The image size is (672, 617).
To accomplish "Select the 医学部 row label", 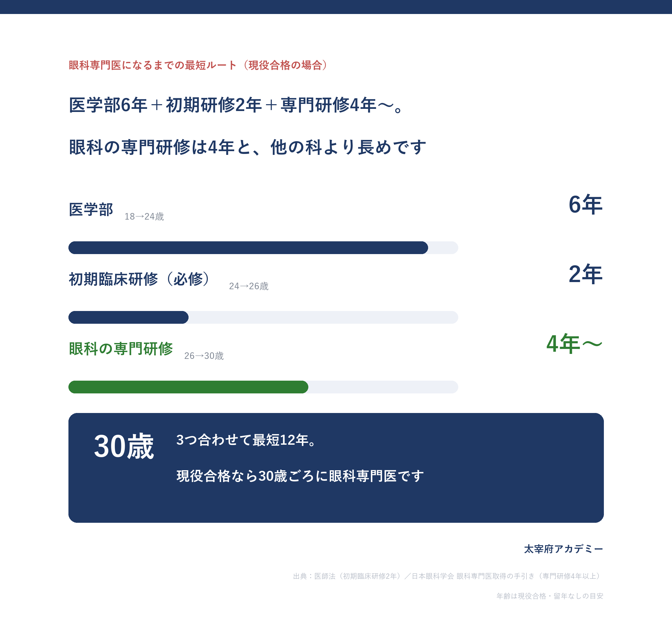I will coord(91,210).
